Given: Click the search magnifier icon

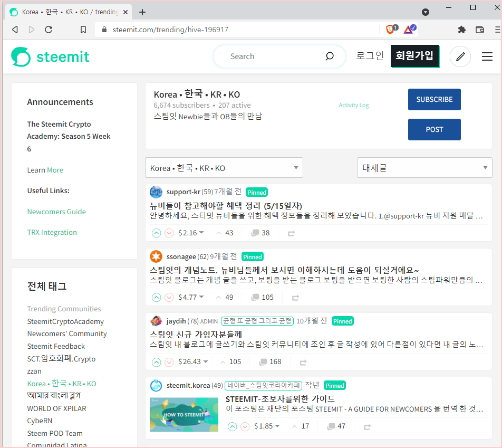Looking at the screenshot, I should 330,56.
